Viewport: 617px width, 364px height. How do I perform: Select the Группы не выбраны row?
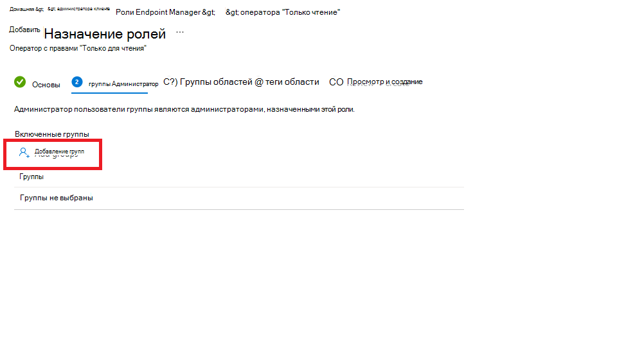(239, 198)
